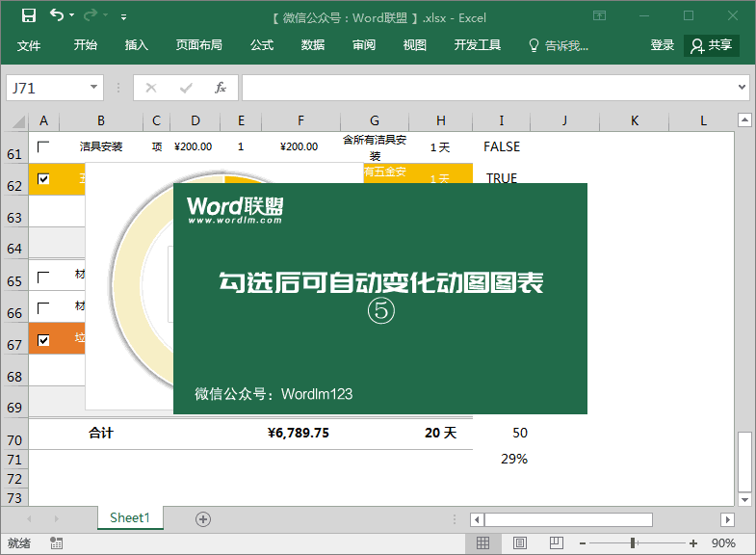
Task: Switch to Normal view icon
Action: (x=482, y=542)
